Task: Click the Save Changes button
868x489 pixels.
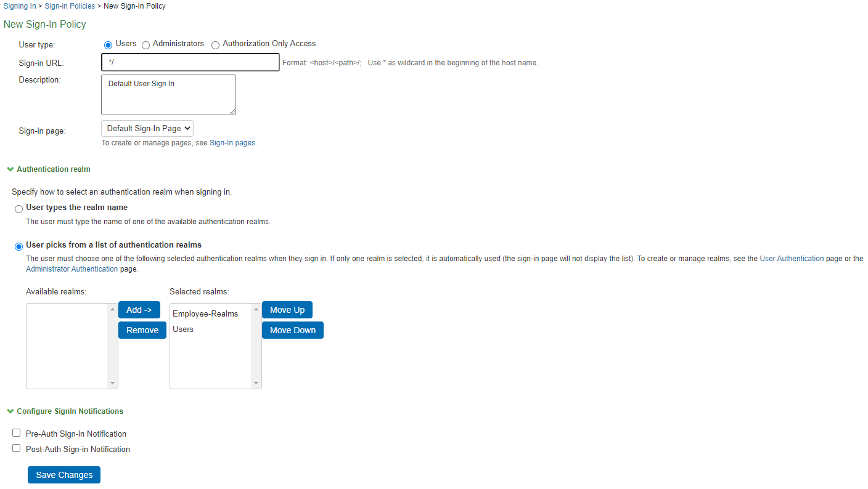Action: [63, 474]
